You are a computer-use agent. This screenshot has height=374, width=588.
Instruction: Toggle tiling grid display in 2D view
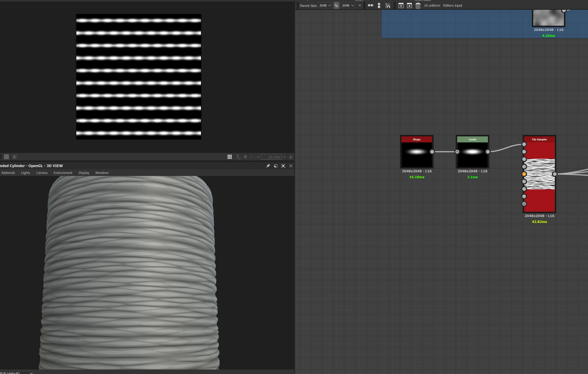[229, 157]
